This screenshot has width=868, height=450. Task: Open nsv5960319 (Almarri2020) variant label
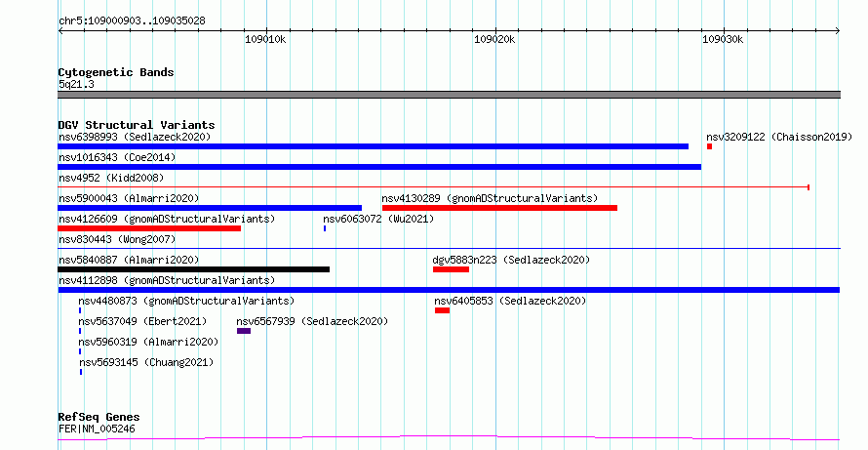click(x=148, y=342)
